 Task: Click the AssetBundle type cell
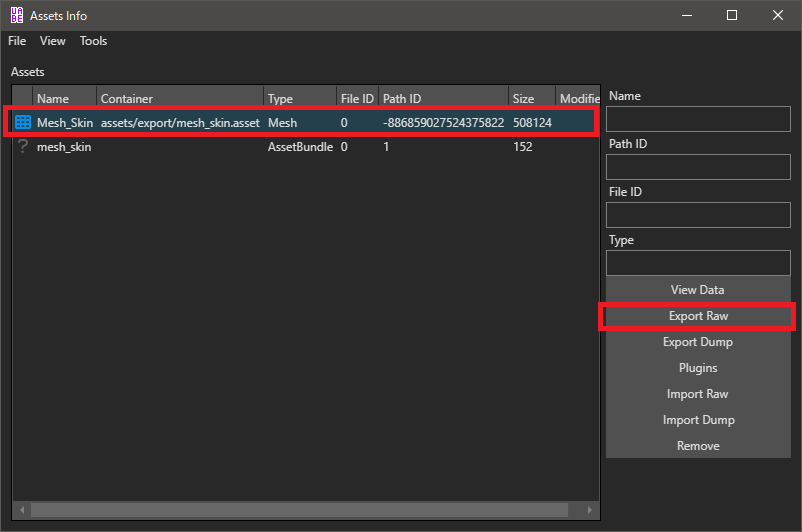pos(300,147)
